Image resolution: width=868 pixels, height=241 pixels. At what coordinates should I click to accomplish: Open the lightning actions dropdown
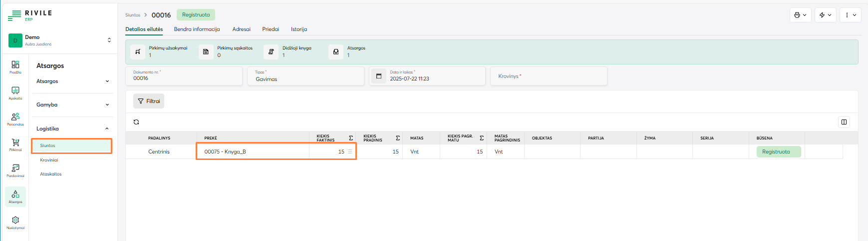(x=826, y=15)
